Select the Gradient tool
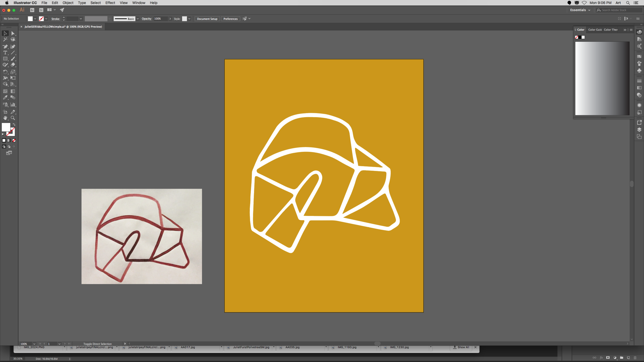Screen dimensions: 644x362 13,91
